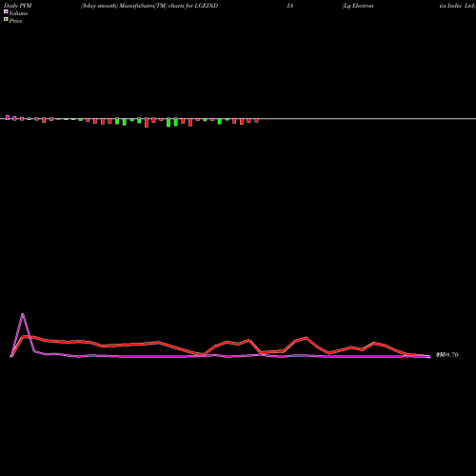Select the Volume legend label
476x476 pixels.
coord(18,13)
